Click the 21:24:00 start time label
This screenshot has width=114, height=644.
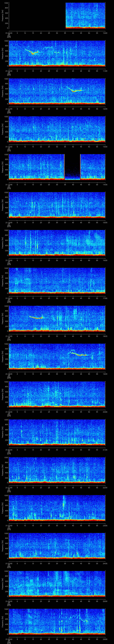click(x=9, y=601)
